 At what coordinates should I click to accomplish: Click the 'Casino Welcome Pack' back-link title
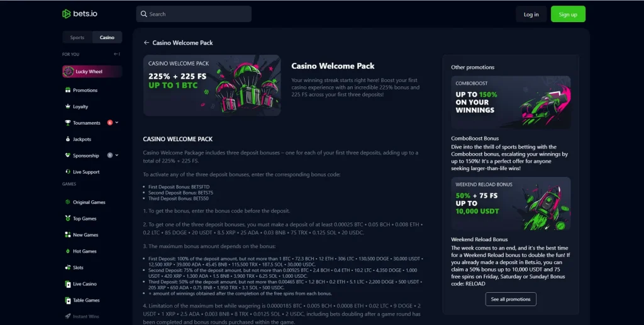coord(182,42)
